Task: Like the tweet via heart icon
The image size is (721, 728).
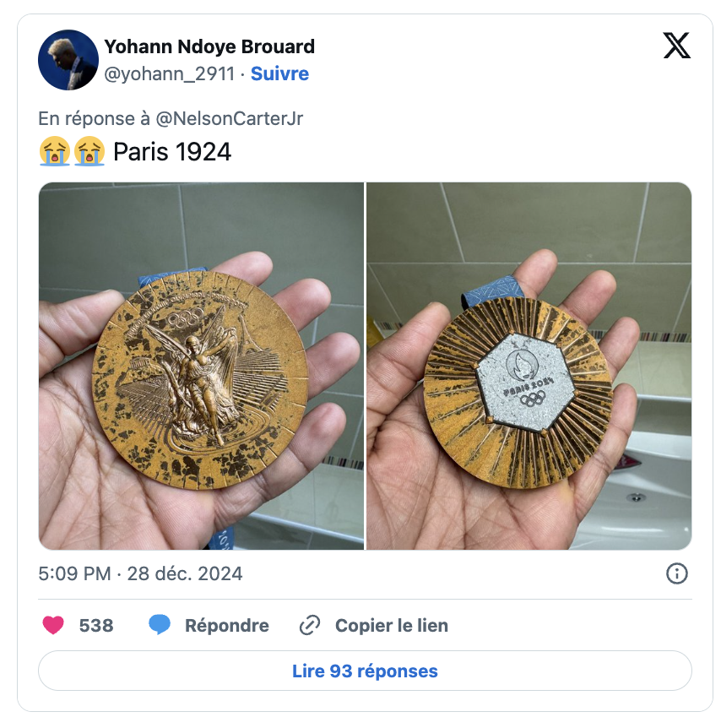Action: pos(53,625)
